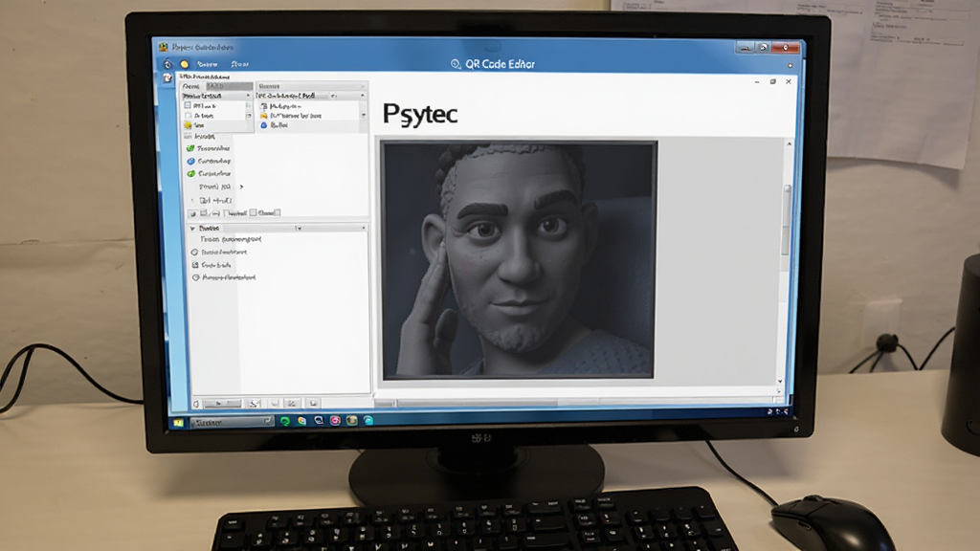This screenshot has height=551, width=980.
Task: Click the scroll down arrow of the image view
Action: point(780,381)
